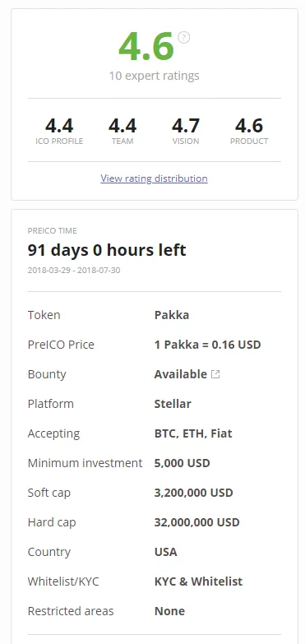Click the Stellar platform value
Screen dimensions: 305x644
pos(173,404)
